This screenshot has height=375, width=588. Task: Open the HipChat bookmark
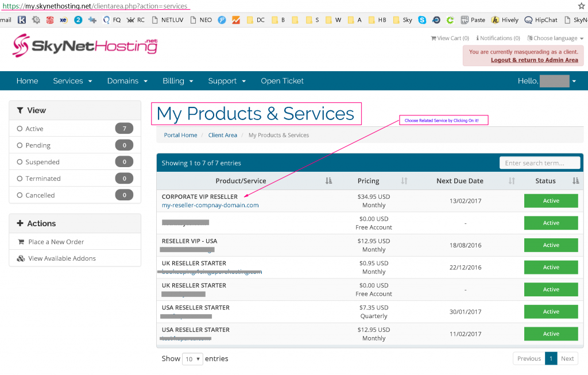coord(541,20)
